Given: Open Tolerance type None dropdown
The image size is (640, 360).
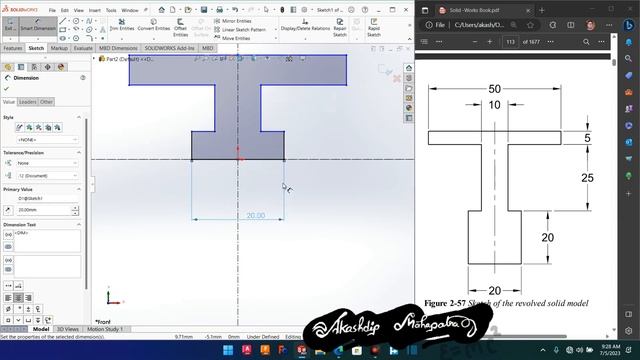Looking at the screenshot, I should (x=47, y=163).
